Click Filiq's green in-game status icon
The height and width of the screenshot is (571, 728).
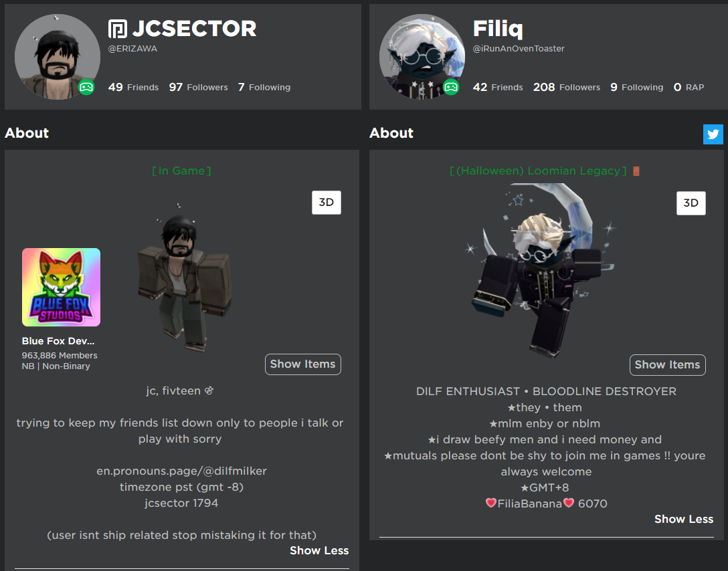(x=451, y=87)
